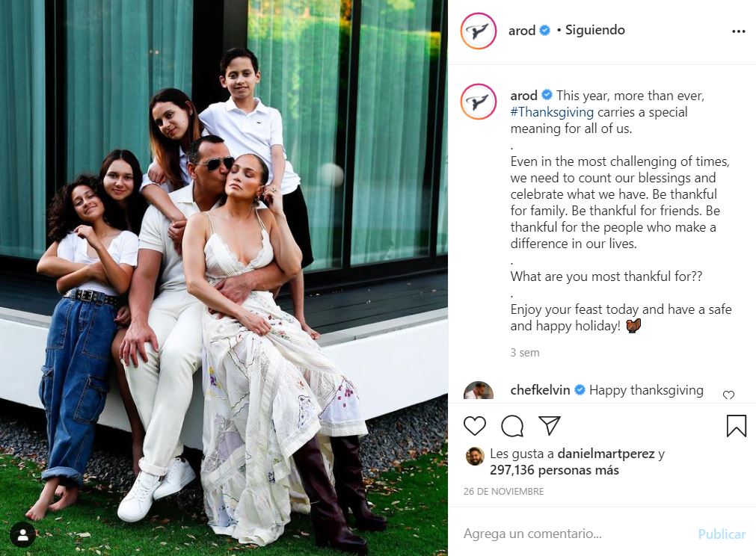The width and height of the screenshot is (756, 556).
Task: Save post with bookmark icon
Action: 737,426
